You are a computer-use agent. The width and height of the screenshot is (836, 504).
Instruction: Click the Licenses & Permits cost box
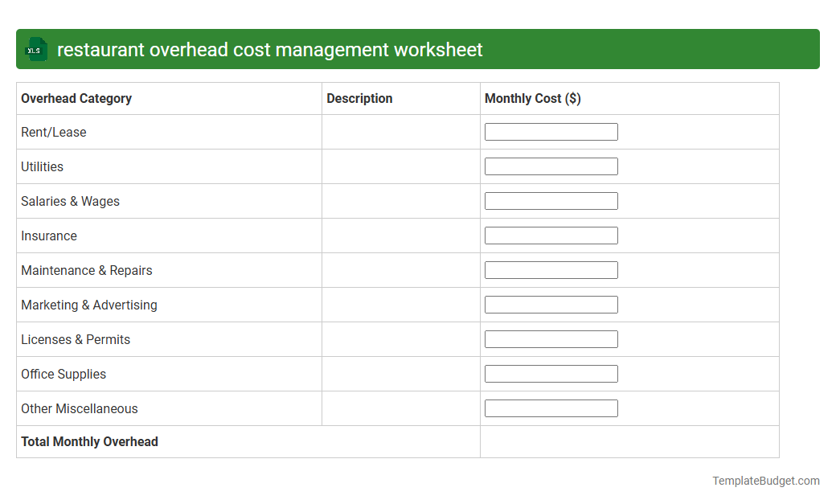[x=551, y=338]
